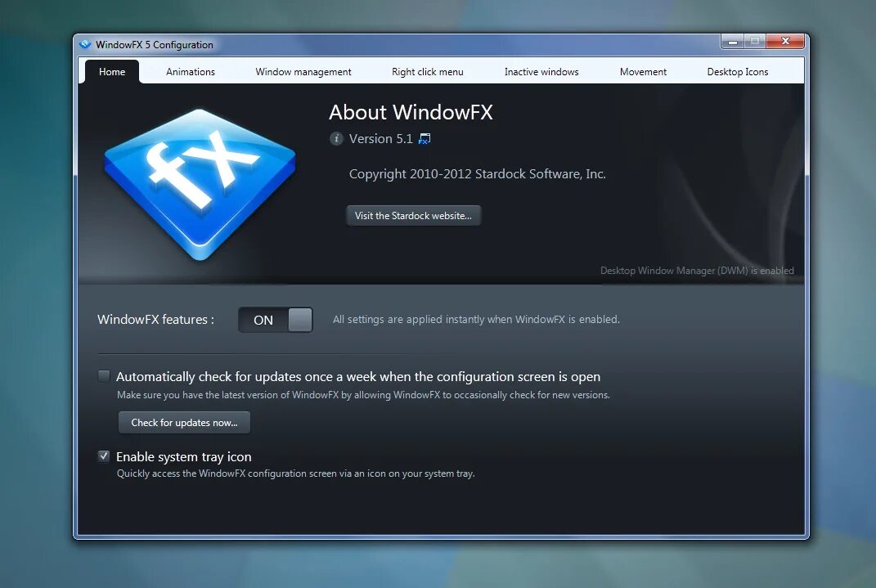The height and width of the screenshot is (588, 876).
Task: Click the large blue FX logo
Action: [200, 185]
